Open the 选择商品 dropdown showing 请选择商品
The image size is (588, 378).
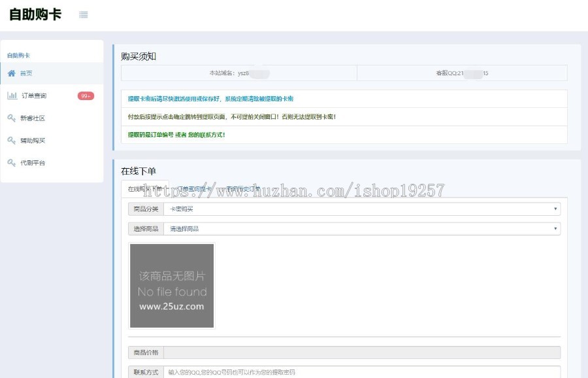[x=362, y=229]
